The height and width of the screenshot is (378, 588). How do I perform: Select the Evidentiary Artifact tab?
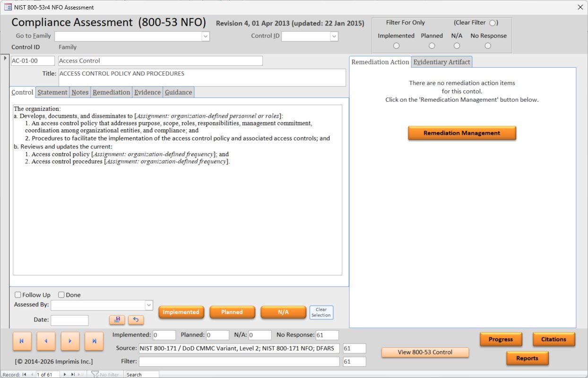click(442, 62)
